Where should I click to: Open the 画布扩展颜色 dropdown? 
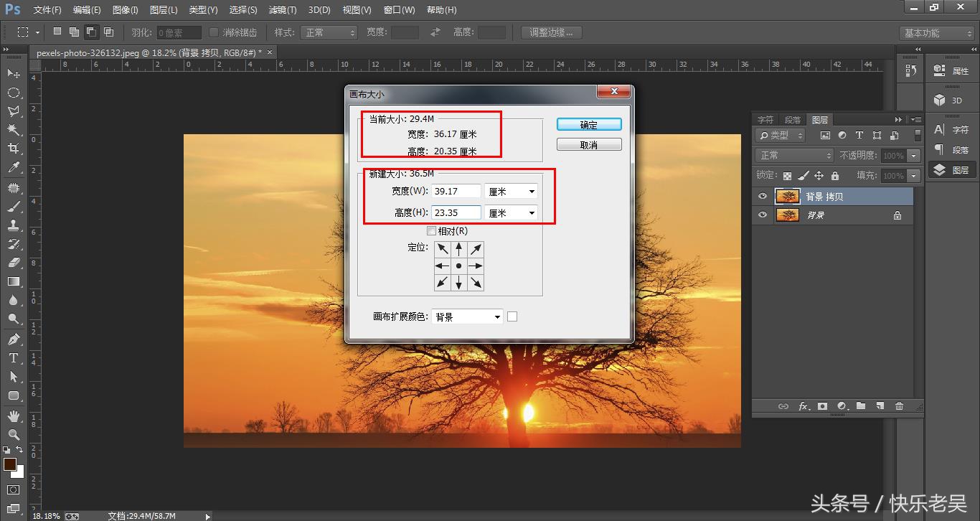pyautogui.click(x=466, y=316)
